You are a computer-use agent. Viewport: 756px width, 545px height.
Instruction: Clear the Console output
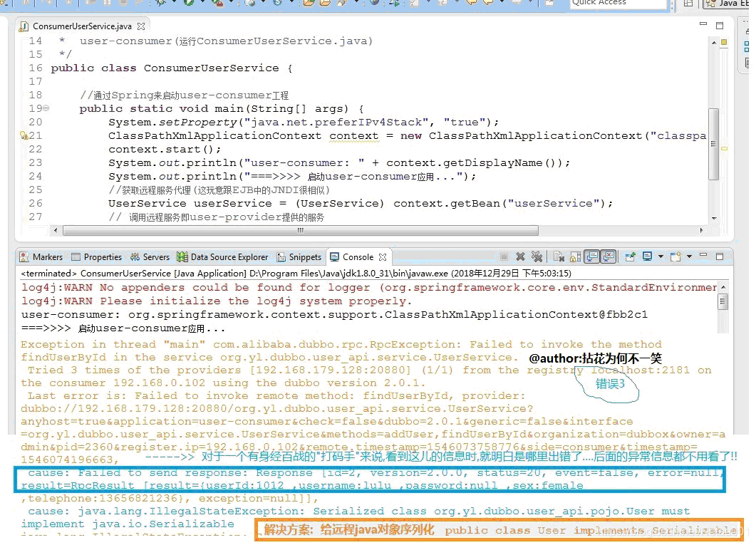click(559, 257)
